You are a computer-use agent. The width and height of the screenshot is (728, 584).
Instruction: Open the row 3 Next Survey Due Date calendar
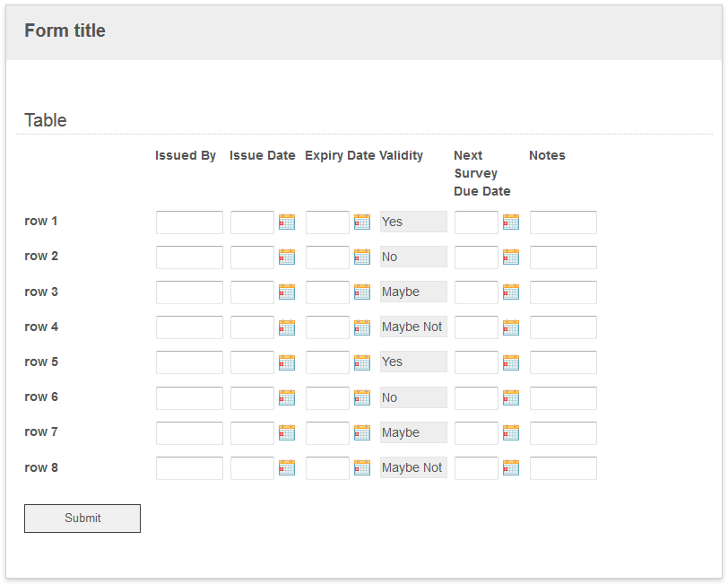[x=511, y=292]
